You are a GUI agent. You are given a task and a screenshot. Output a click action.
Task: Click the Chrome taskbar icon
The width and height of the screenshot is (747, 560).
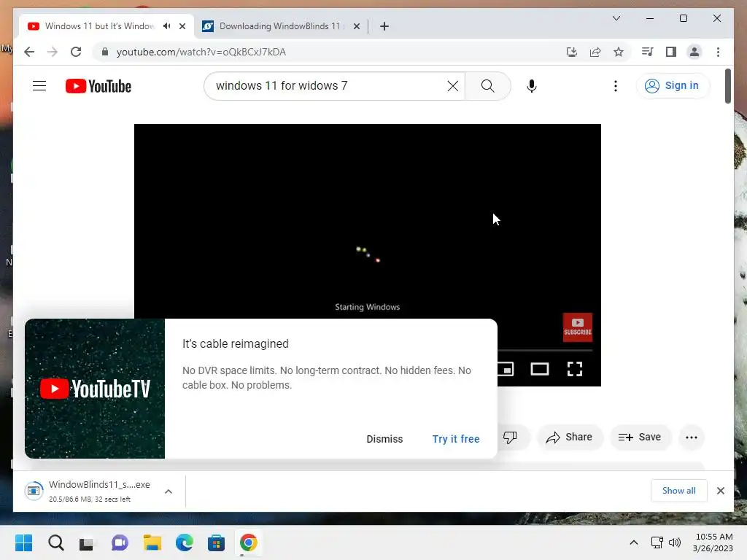248,542
